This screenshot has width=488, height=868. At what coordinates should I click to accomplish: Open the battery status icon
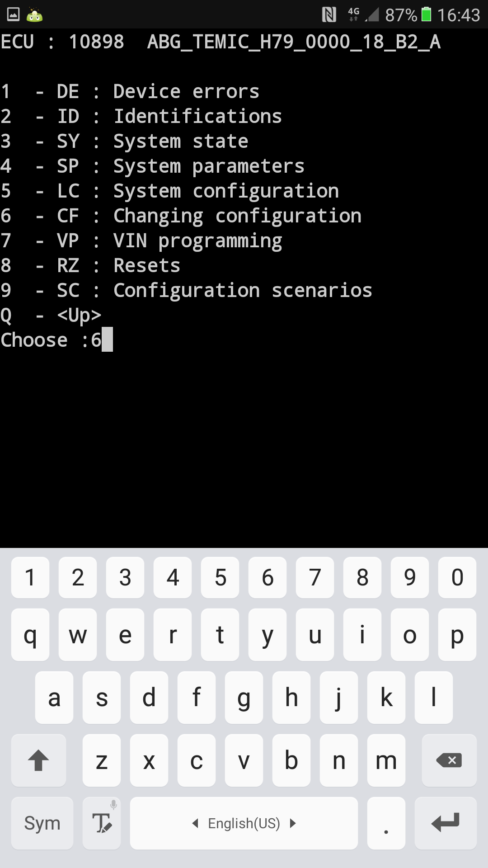[426, 14]
